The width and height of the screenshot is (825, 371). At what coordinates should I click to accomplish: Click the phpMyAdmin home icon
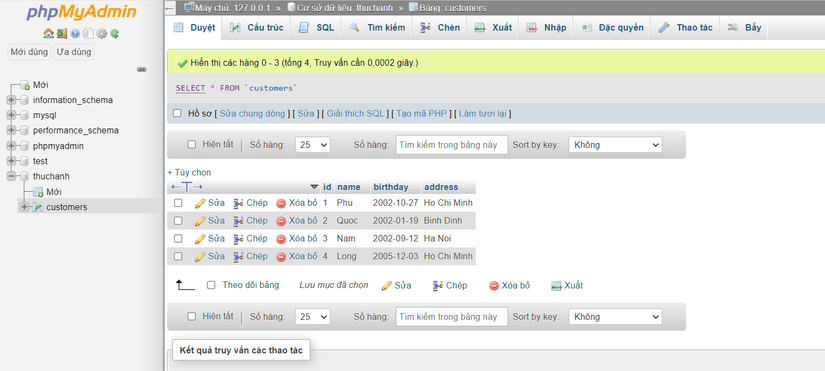[48, 34]
